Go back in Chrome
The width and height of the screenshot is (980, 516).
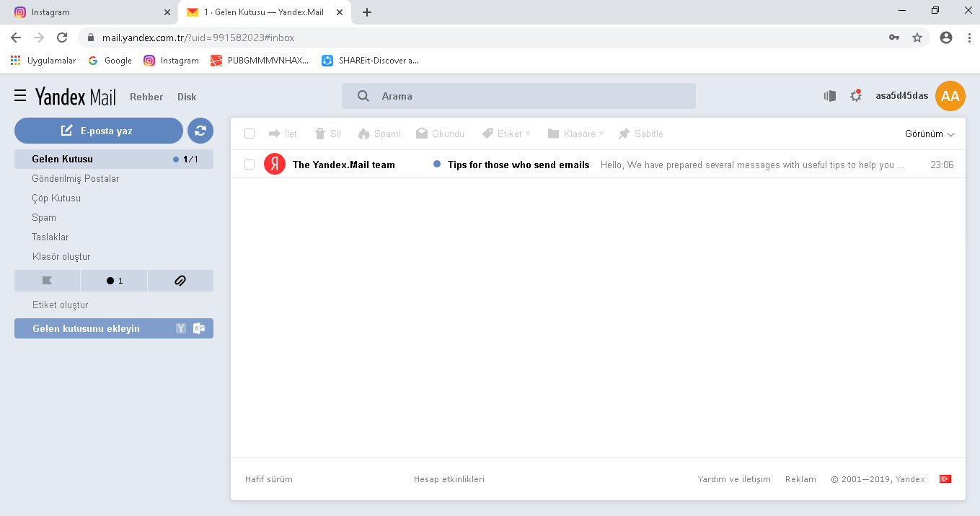click(x=16, y=38)
